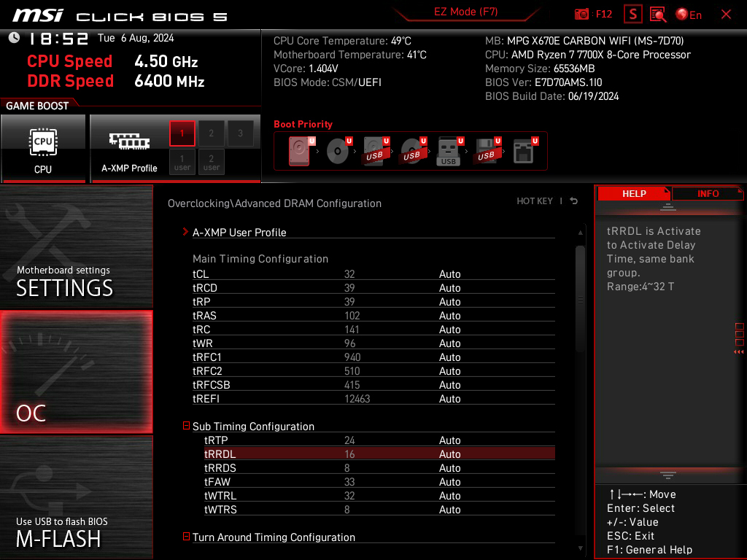Image resolution: width=747 pixels, height=560 pixels.
Task: Open the Motherboard SETTINGS menu
Action: pyautogui.click(x=76, y=248)
